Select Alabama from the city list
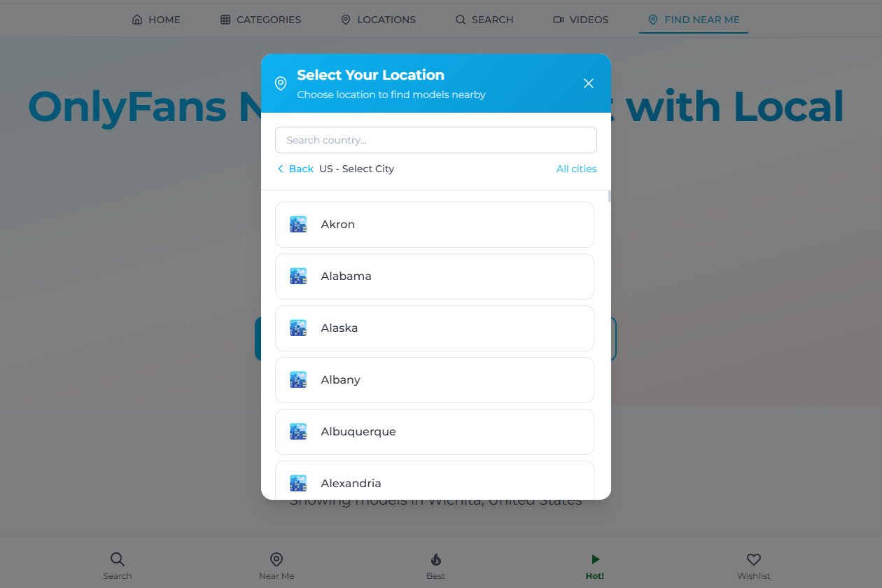882x588 pixels. (435, 276)
